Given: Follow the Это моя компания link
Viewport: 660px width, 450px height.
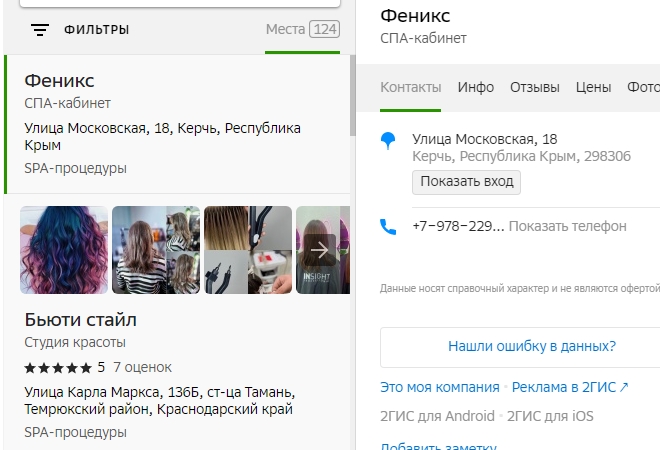Looking at the screenshot, I should (x=439, y=387).
